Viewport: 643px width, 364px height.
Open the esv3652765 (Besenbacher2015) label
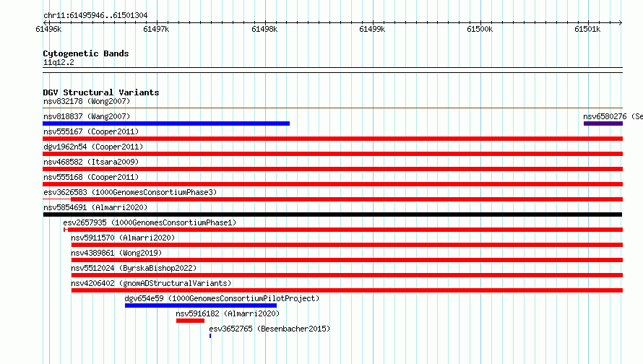[x=269, y=329]
